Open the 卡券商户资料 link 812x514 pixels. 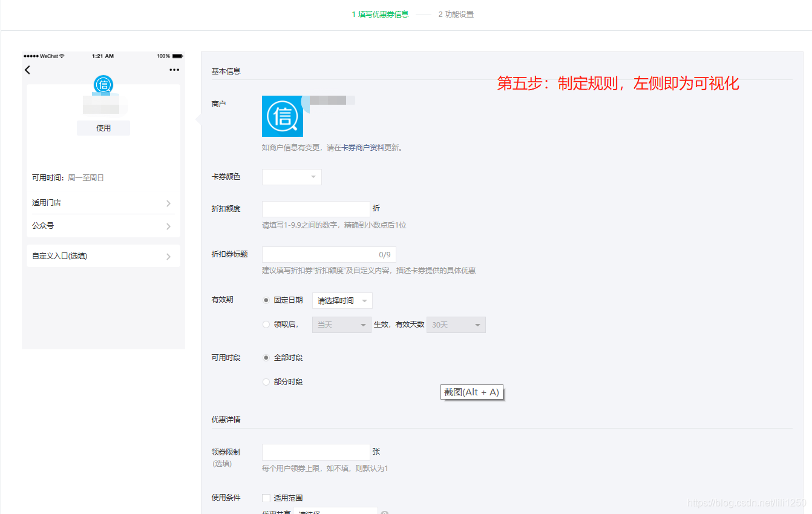[x=363, y=147]
